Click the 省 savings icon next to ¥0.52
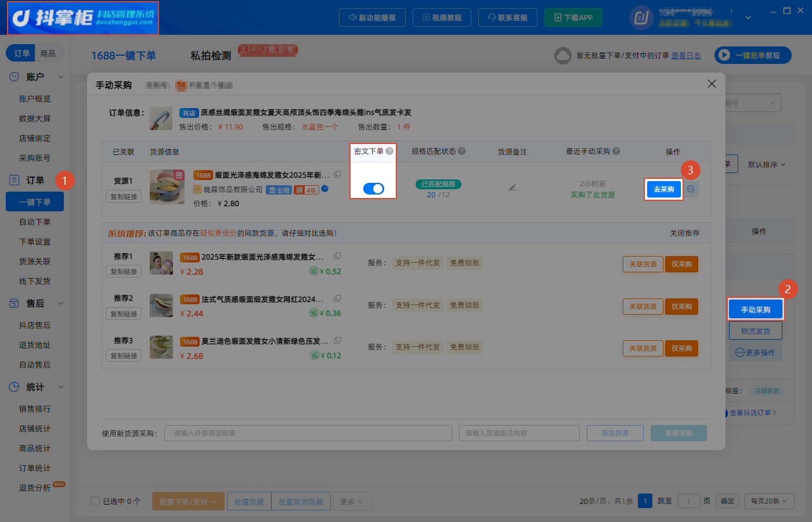Viewport: 812px width, 522px height. click(313, 271)
